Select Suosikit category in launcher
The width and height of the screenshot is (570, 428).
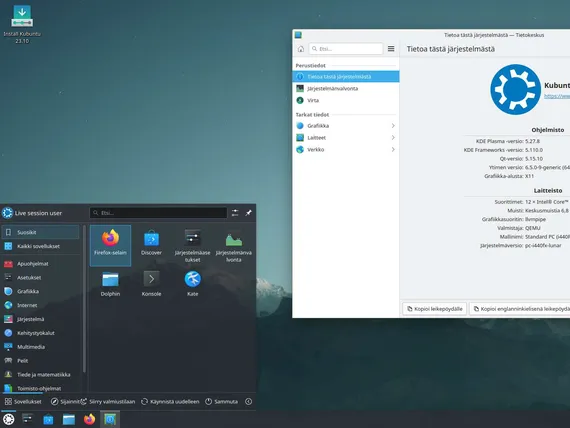point(40,232)
